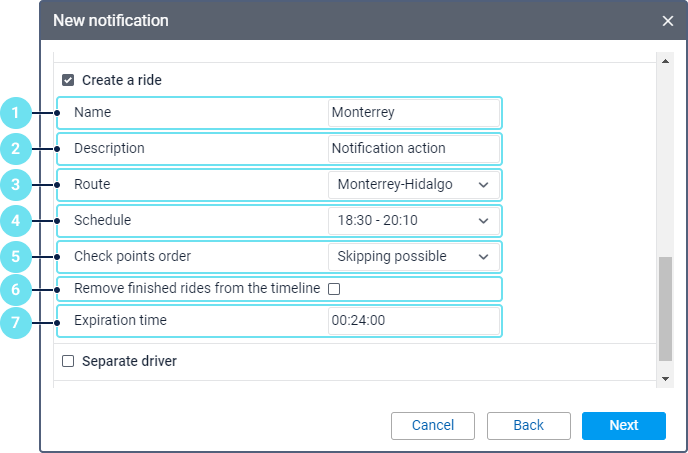Click the vertical scrollbar thumb
688x453 pixels.
tap(666, 310)
